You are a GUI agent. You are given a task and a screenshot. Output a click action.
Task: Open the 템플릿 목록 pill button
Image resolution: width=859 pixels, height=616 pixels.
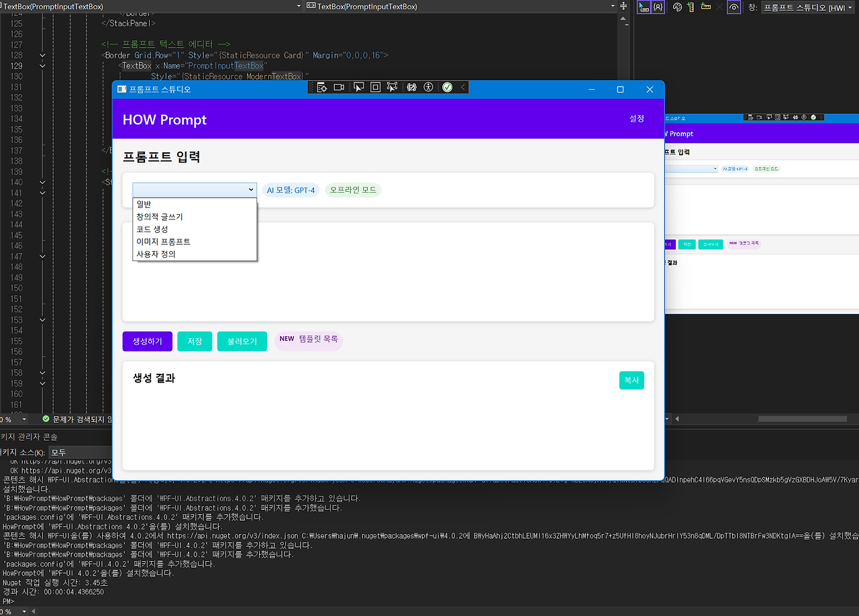[309, 340]
